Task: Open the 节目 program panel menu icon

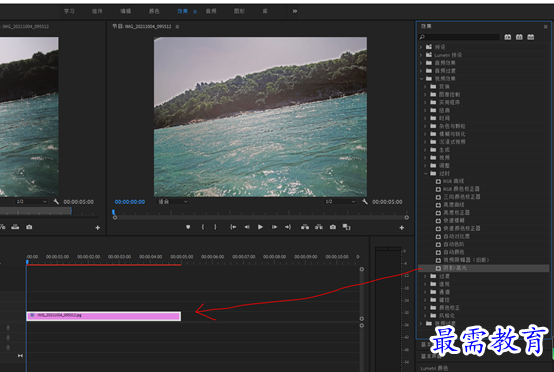Action: point(177,26)
